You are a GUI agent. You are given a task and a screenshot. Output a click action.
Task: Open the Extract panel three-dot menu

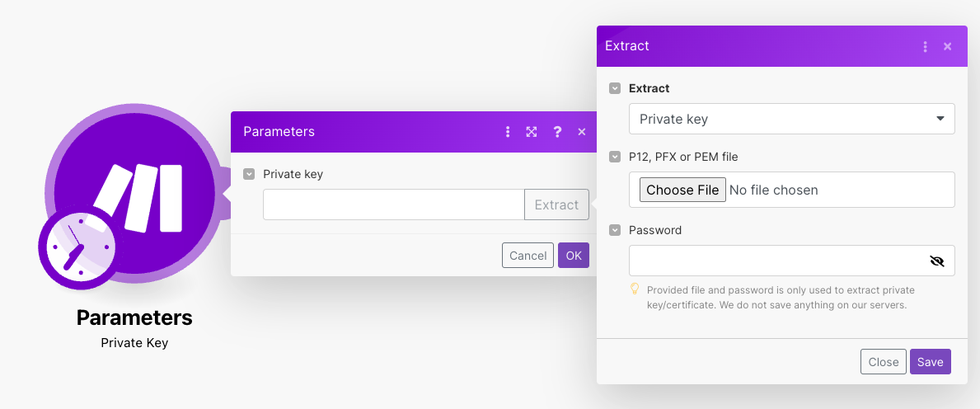click(926, 46)
